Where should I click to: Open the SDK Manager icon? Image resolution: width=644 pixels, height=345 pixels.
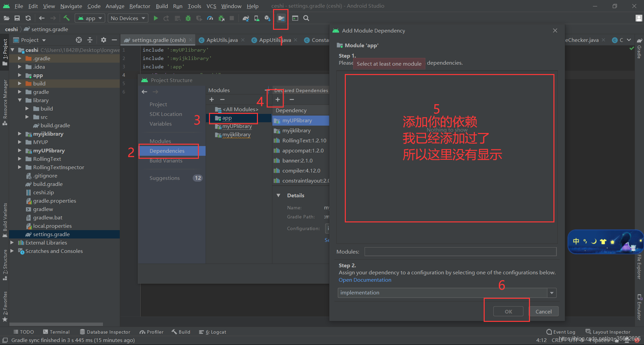click(267, 18)
